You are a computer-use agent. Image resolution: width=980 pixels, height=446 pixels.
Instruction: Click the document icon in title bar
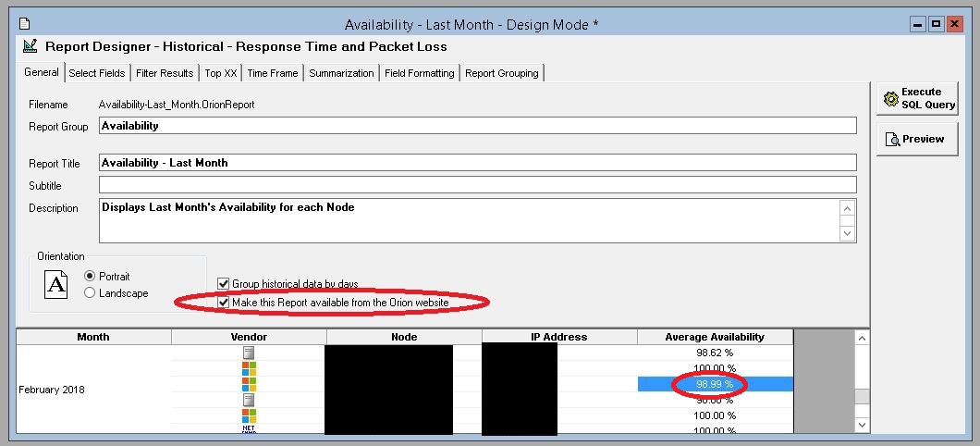(24, 24)
